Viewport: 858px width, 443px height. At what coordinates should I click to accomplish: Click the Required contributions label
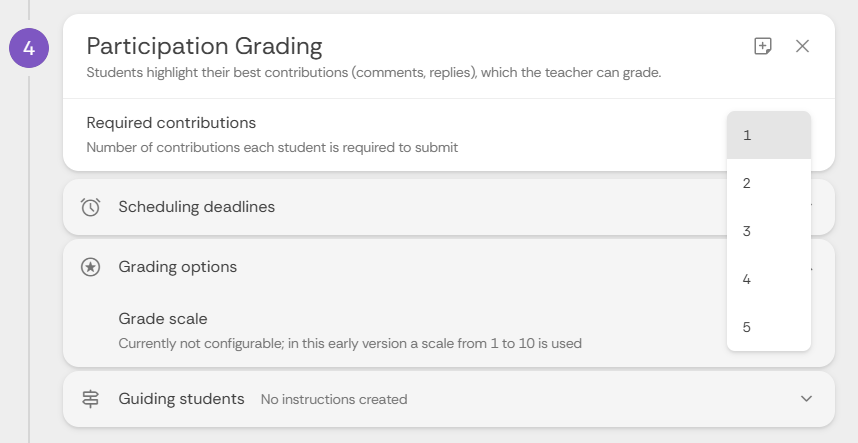point(171,123)
